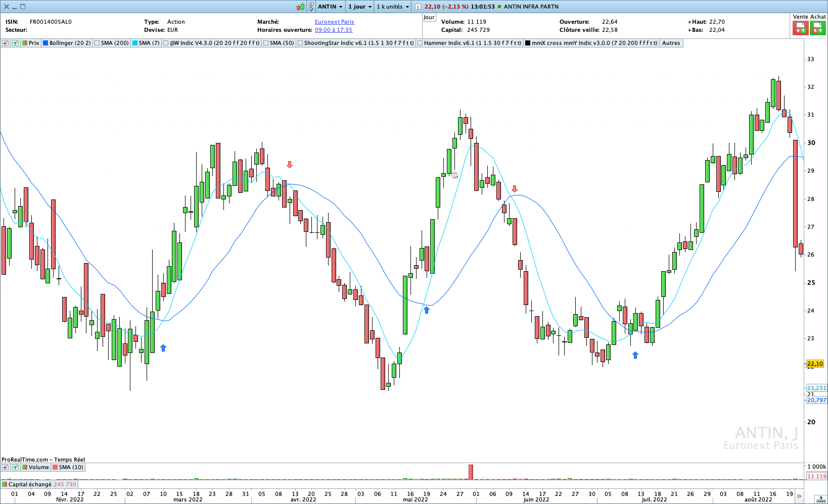Open the info icon before the price quote
Viewport: 828px width, 504px height.
(x=418, y=7)
